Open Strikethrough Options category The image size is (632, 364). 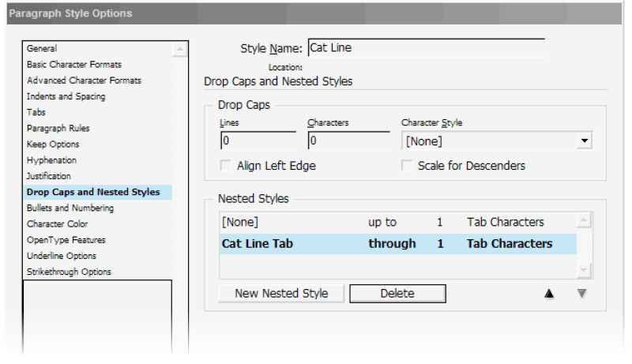69,272
